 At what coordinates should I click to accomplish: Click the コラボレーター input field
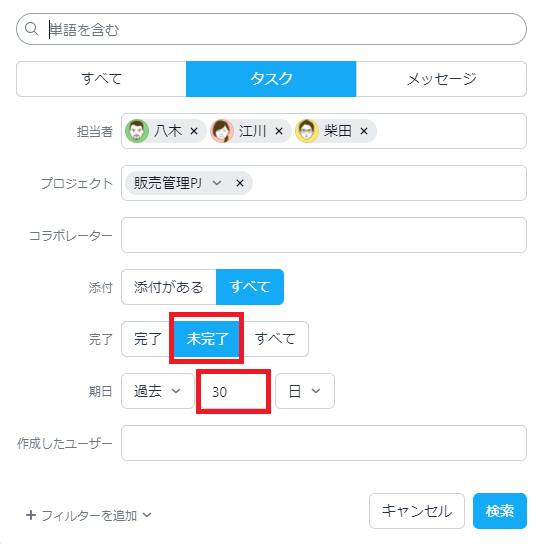coord(324,235)
